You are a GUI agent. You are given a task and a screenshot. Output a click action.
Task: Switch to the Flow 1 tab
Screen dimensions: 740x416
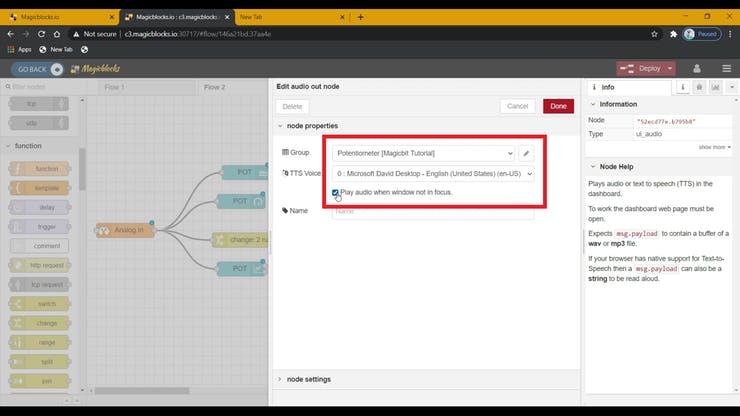tap(114, 87)
